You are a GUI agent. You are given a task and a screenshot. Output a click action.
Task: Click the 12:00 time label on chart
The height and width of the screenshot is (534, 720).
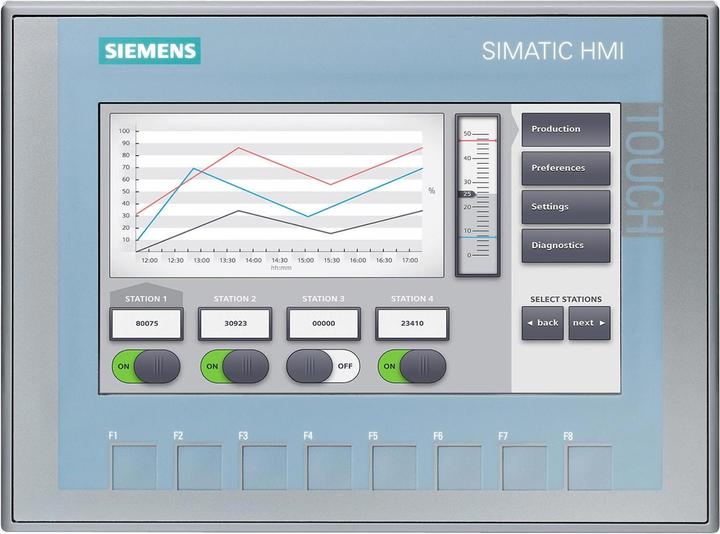point(149,260)
